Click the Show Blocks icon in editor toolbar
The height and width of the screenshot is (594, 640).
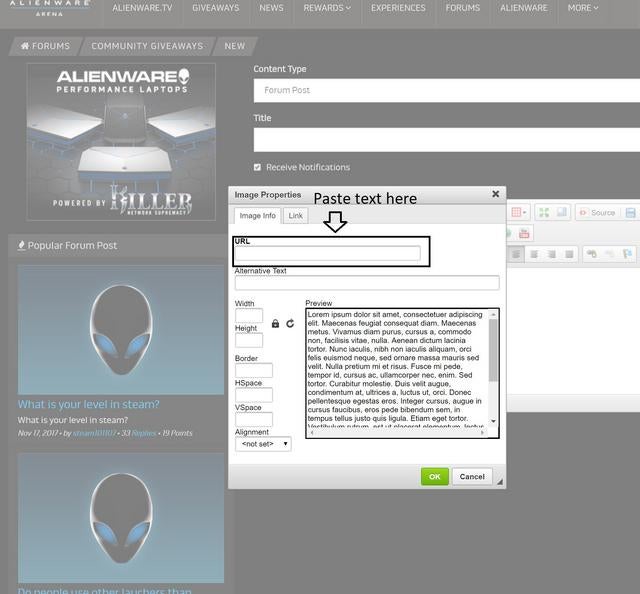(562, 213)
